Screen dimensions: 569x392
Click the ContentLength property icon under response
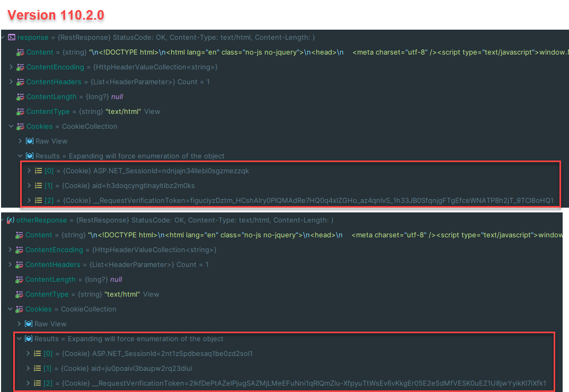pos(20,96)
